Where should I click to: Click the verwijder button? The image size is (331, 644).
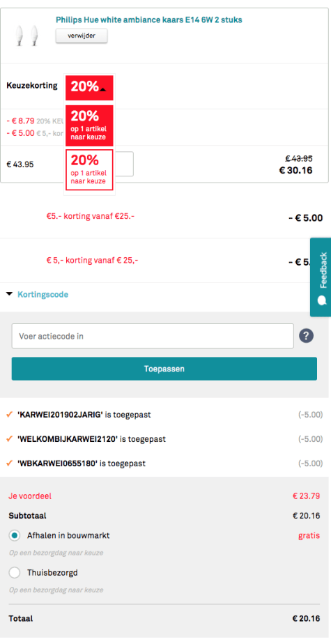coord(82,36)
